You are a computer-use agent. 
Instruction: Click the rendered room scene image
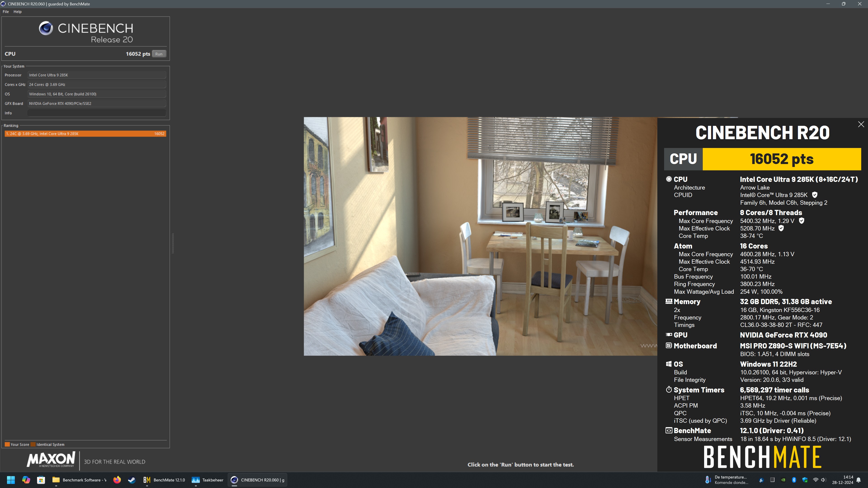480,236
